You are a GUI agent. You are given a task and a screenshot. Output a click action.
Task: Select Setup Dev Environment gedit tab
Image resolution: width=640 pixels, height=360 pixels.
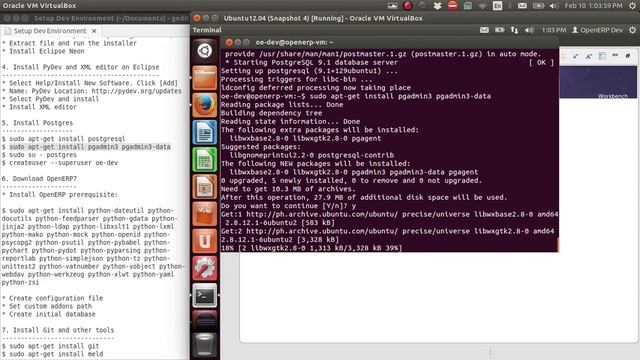point(50,31)
